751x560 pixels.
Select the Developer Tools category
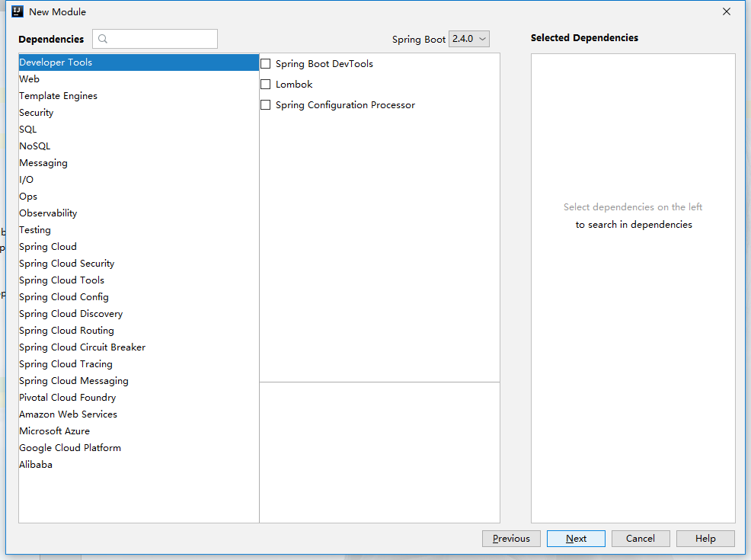(139, 62)
